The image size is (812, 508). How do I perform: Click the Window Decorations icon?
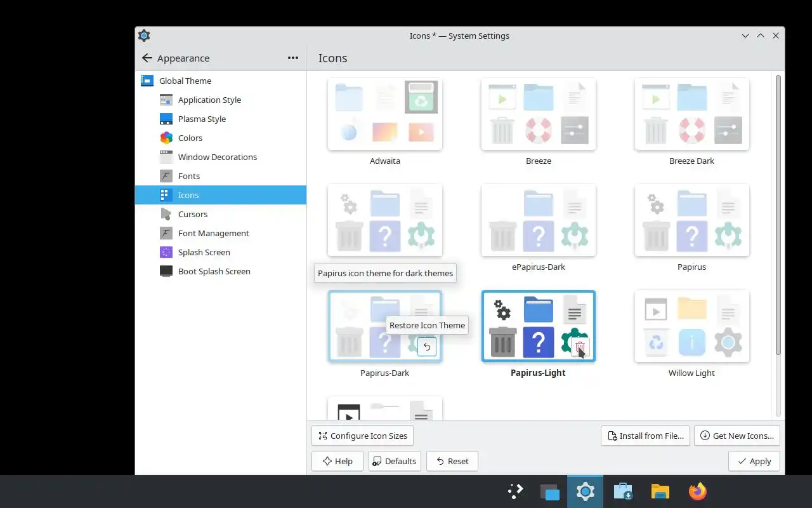point(166,157)
